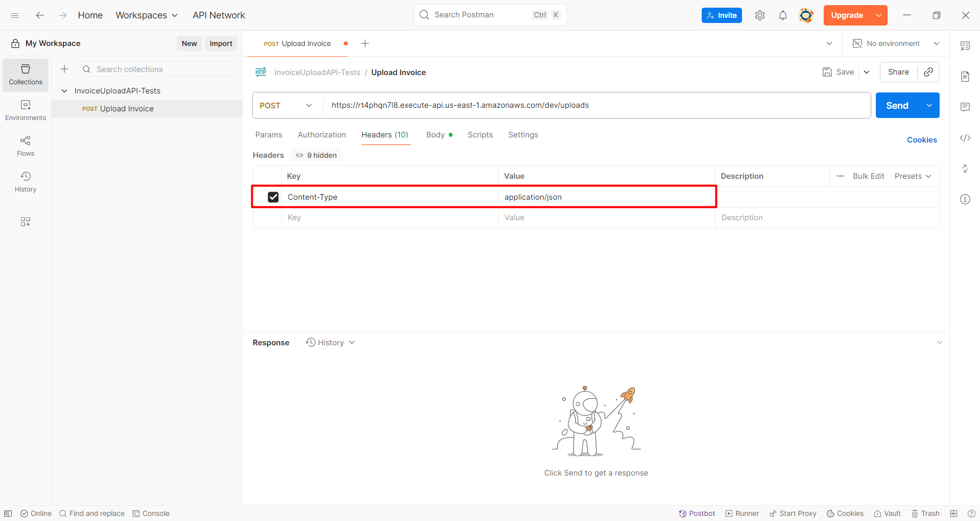This screenshot has width=980, height=521.
Task: Click the Send button
Action: [x=897, y=105]
